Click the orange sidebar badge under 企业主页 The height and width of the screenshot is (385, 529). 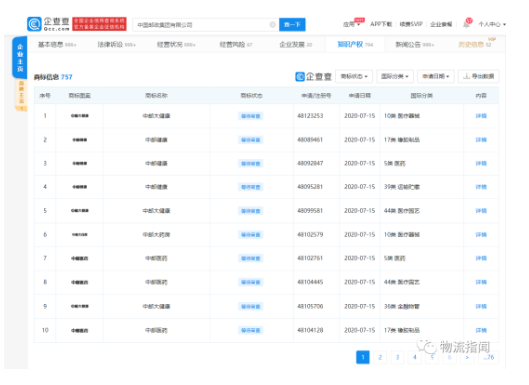(21, 95)
